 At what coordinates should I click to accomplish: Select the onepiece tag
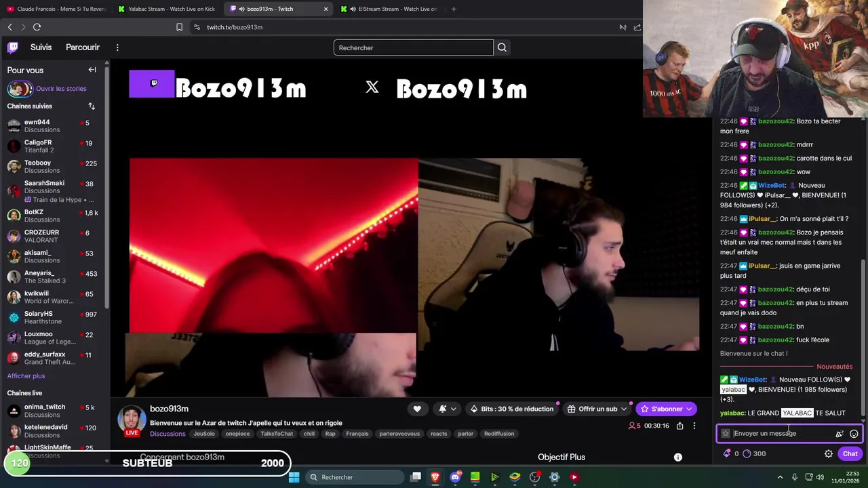tap(237, 434)
